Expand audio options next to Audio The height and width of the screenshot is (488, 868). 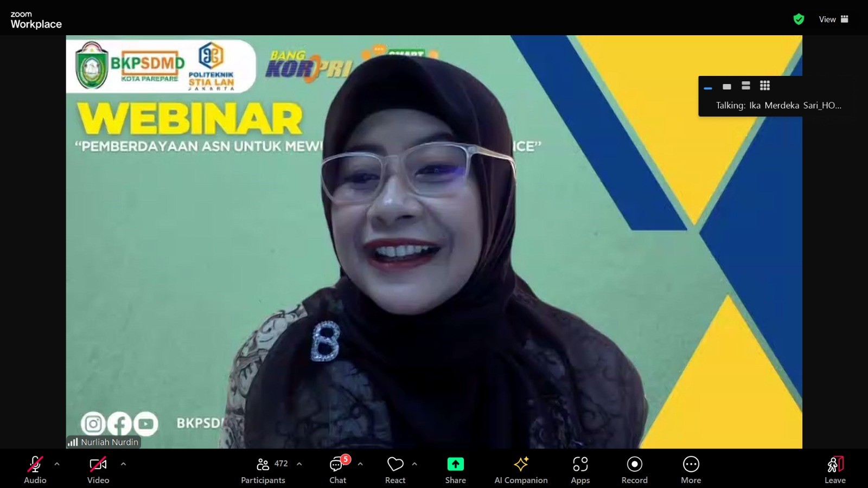(57, 464)
